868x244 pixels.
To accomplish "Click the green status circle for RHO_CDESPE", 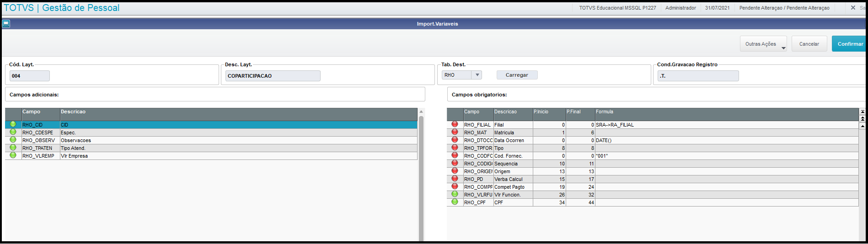I will click(x=13, y=132).
